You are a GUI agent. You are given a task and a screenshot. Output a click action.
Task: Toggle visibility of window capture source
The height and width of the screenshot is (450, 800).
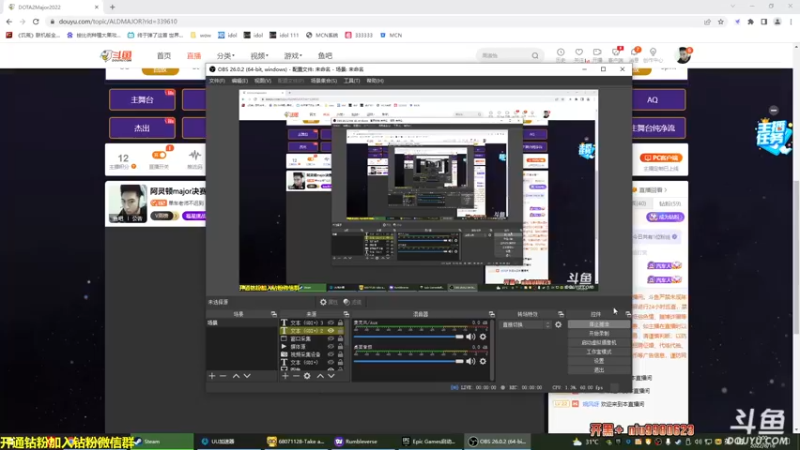tap(331, 339)
